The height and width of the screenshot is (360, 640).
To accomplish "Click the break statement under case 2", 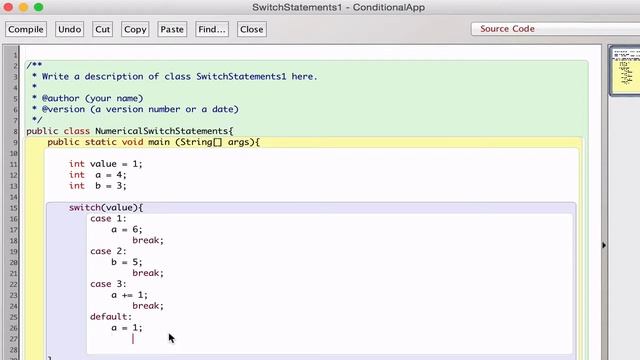I will click(x=148, y=273).
